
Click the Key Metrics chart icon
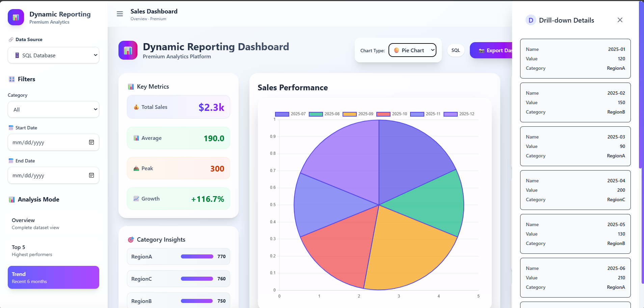click(x=131, y=87)
